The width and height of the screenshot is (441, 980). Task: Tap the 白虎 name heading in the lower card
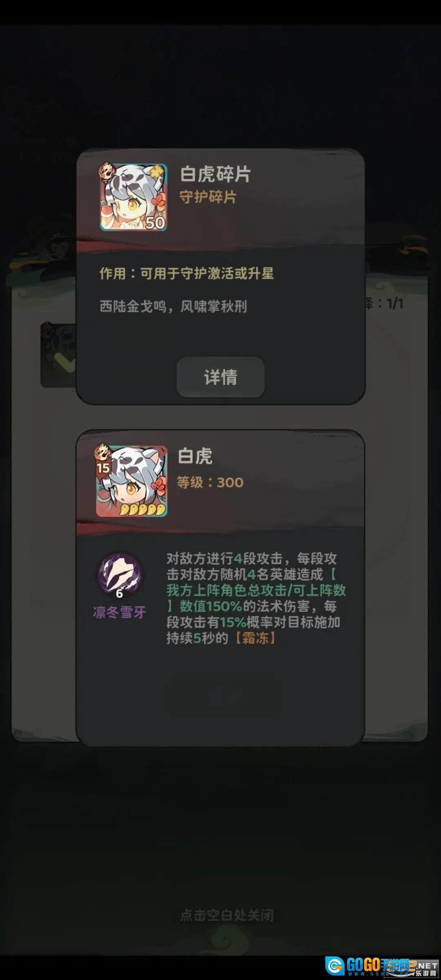click(x=195, y=456)
